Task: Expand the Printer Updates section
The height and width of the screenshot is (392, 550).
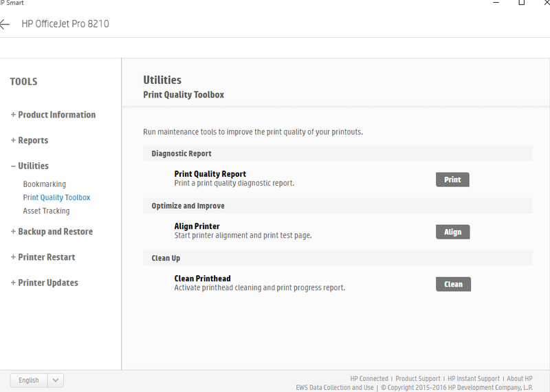Action: point(44,283)
